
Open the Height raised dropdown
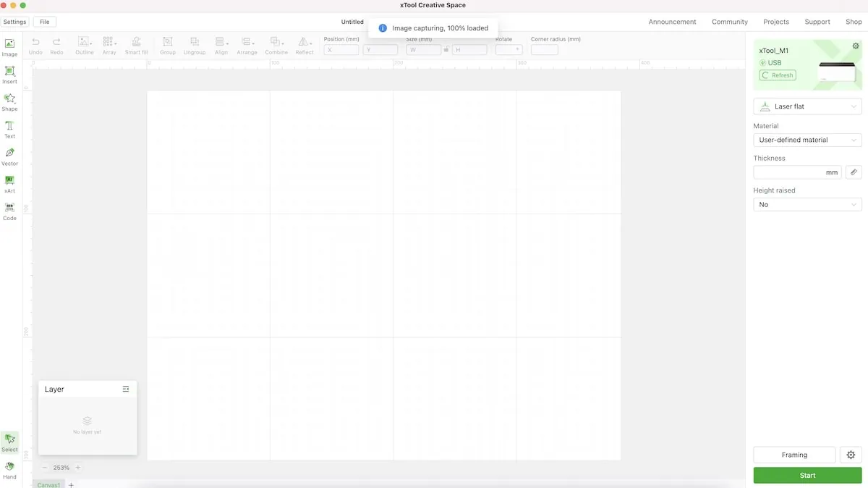pyautogui.click(x=808, y=205)
